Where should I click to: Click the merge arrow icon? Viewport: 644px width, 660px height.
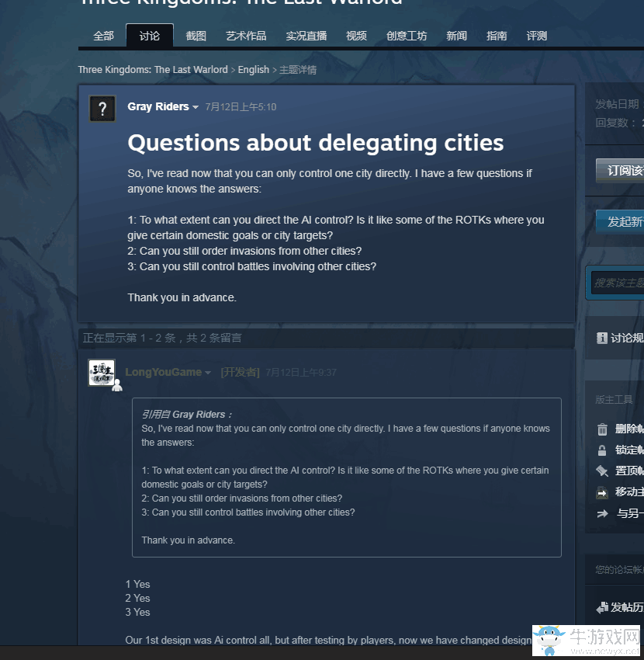[602, 513]
